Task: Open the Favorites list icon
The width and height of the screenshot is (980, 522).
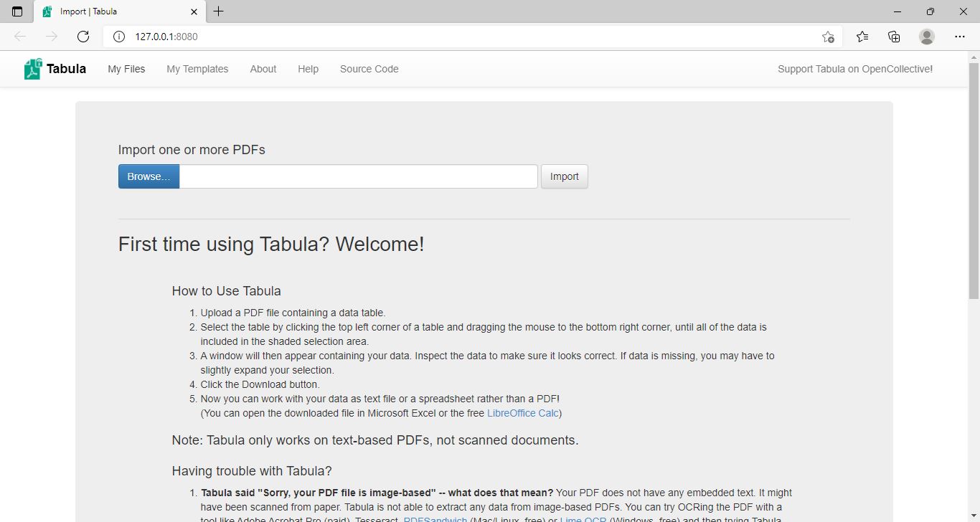Action: coord(862,37)
